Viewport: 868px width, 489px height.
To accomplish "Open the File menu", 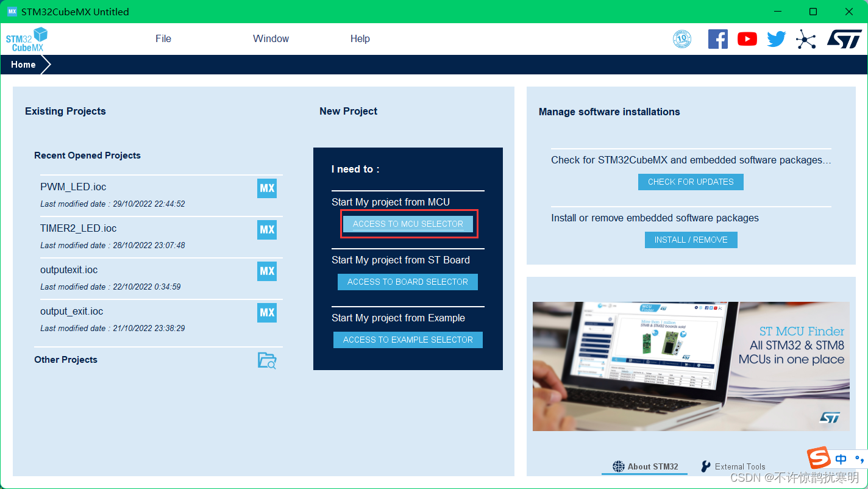I will click(x=163, y=38).
